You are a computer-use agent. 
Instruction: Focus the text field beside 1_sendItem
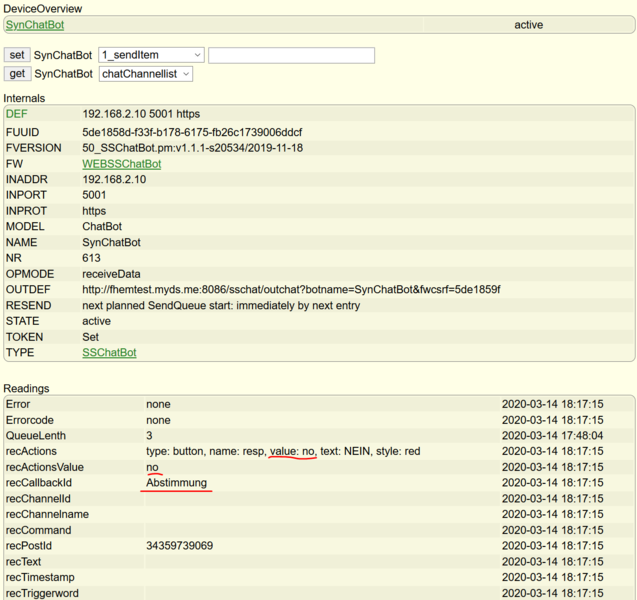click(x=291, y=55)
